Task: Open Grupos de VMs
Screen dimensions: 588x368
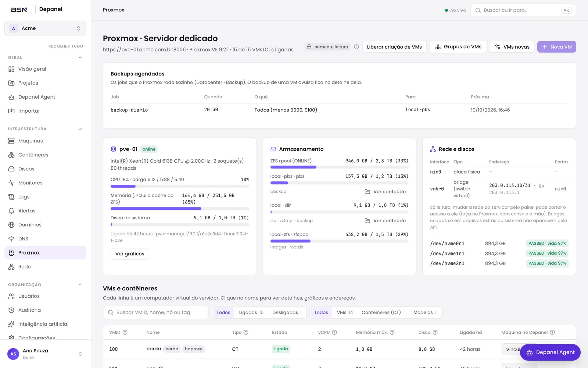Action: 458,47
